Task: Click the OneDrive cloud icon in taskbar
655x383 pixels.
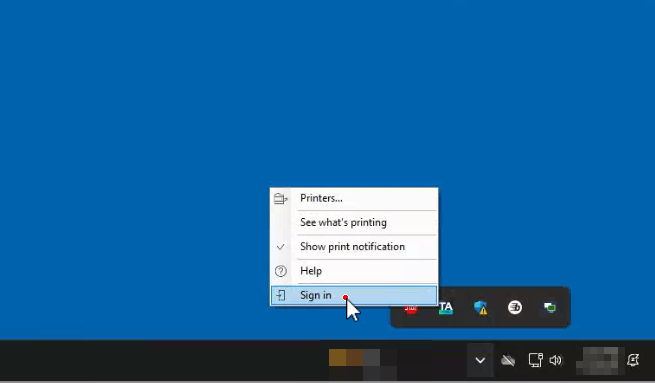Action: point(508,360)
